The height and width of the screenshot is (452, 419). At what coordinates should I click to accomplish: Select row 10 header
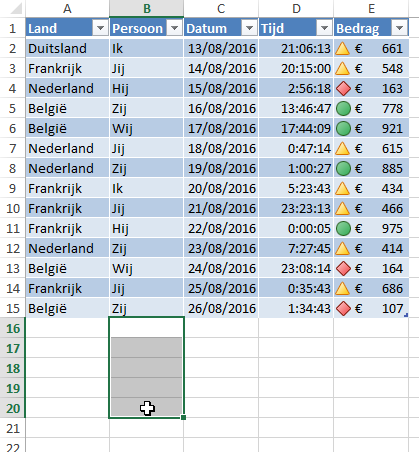(13, 209)
